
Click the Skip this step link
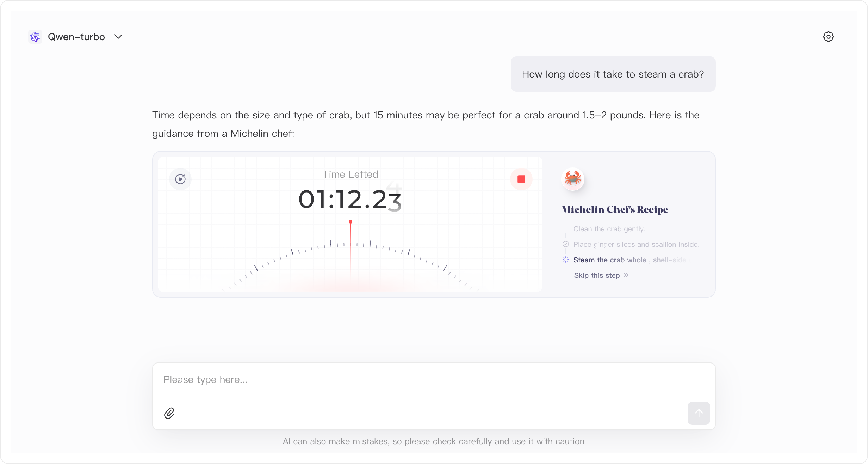pos(597,275)
